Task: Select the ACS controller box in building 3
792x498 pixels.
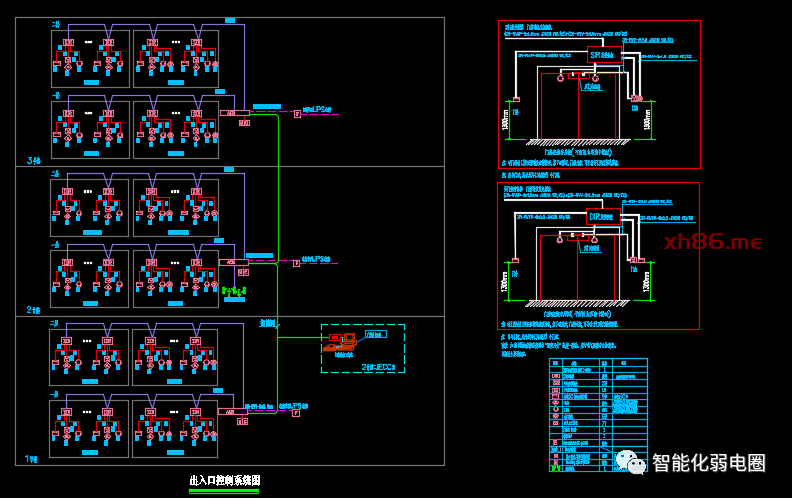Action: 231,113
